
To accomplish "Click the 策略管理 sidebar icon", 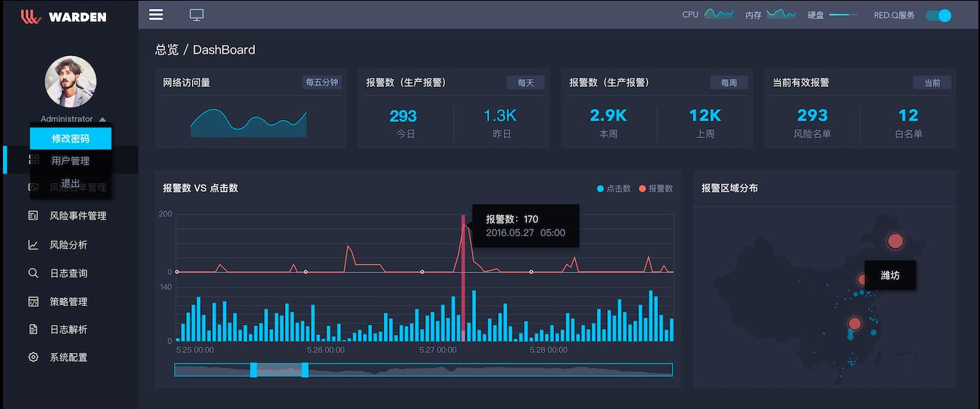I will 33,301.
